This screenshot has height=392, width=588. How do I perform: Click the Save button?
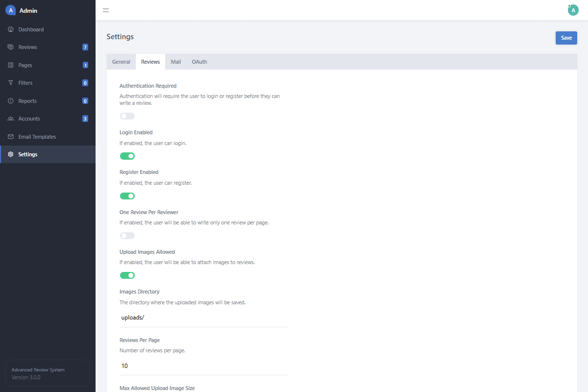pyautogui.click(x=566, y=38)
